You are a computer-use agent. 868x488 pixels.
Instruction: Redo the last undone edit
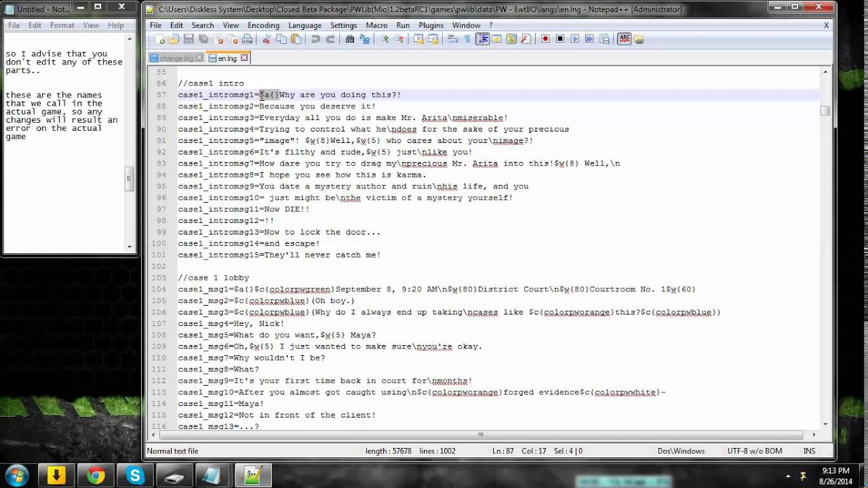pyautogui.click(x=330, y=39)
